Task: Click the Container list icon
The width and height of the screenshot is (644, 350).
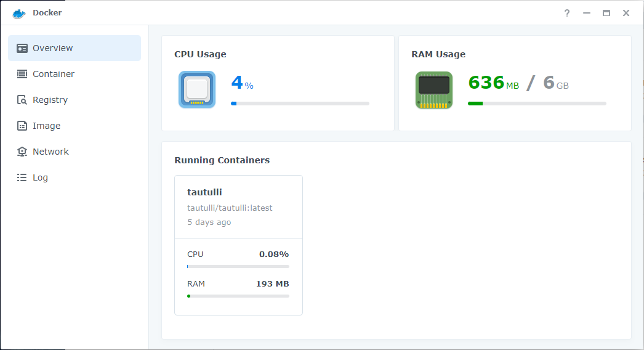Action: click(x=22, y=74)
